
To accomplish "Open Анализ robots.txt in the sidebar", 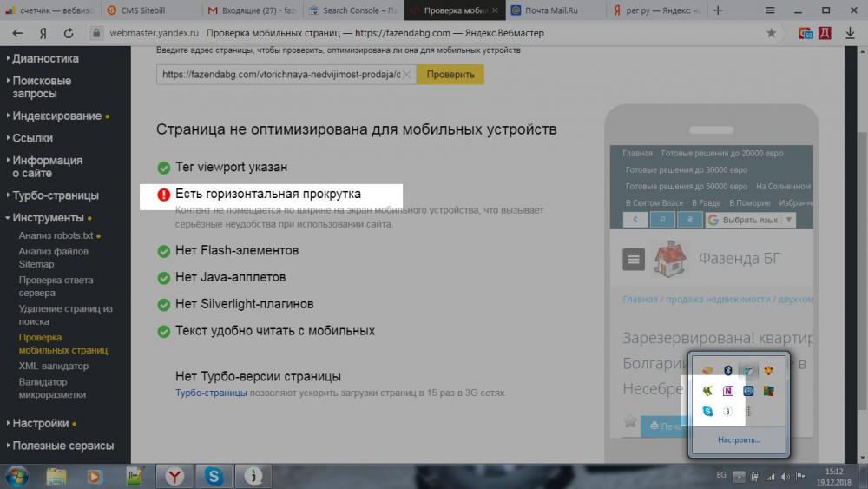I will pos(56,235).
